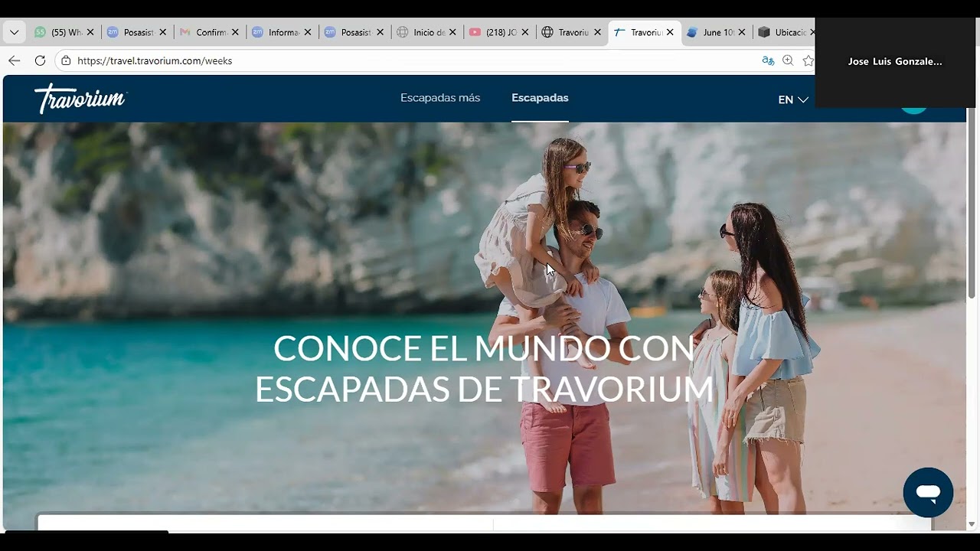980x551 pixels.
Task: Close the Informa... tab
Action: pyautogui.click(x=308, y=32)
